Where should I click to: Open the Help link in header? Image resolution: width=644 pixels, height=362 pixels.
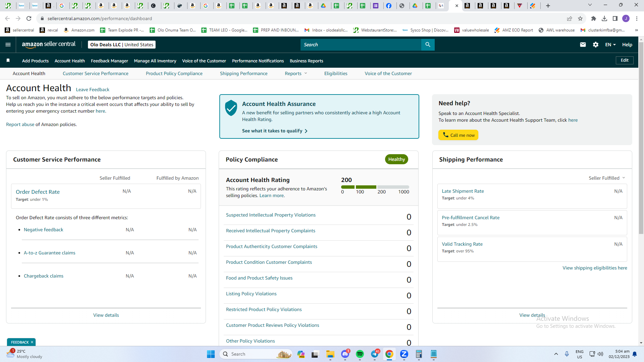[627, 45]
